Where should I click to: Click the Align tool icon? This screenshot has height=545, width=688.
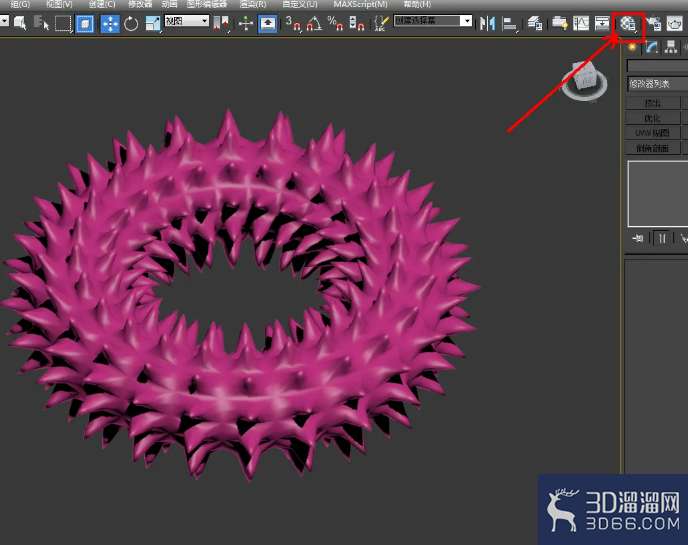(x=509, y=24)
